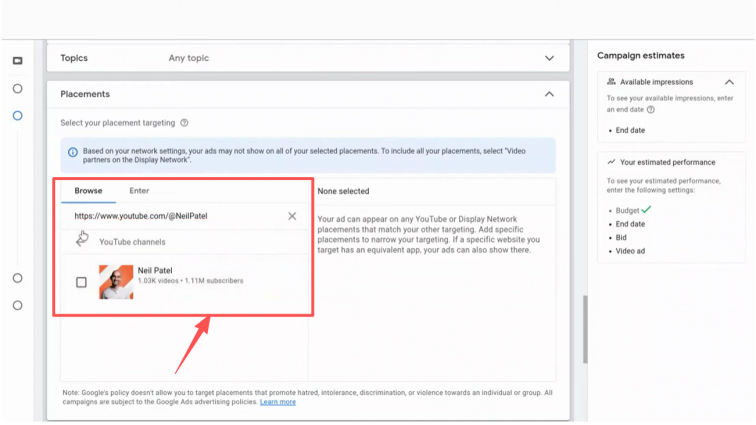This screenshot has height=425, width=756.
Task: Click 'Video ad' bullet in estimated performance
Action: [630, 251]
